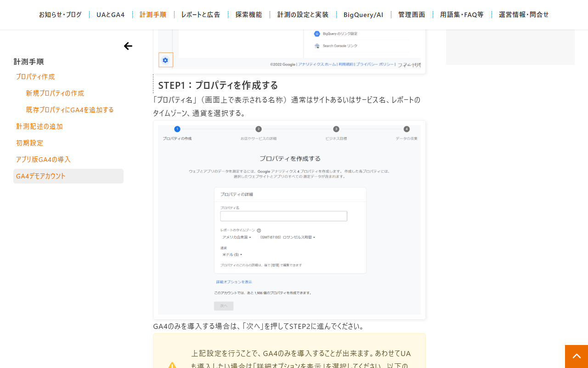Go to プロパティ作成 in the sidebar

[35, 76]
